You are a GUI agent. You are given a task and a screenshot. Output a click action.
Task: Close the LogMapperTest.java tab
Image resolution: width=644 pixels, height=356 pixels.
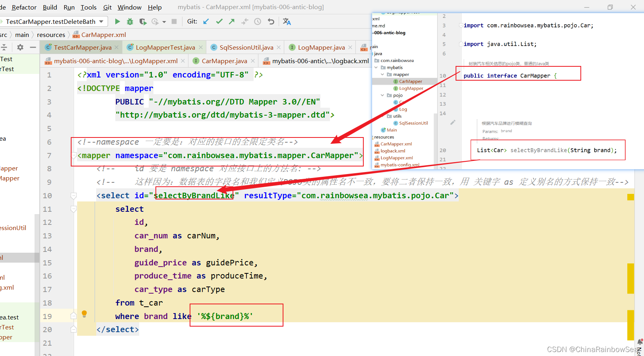tap(201, 47)
